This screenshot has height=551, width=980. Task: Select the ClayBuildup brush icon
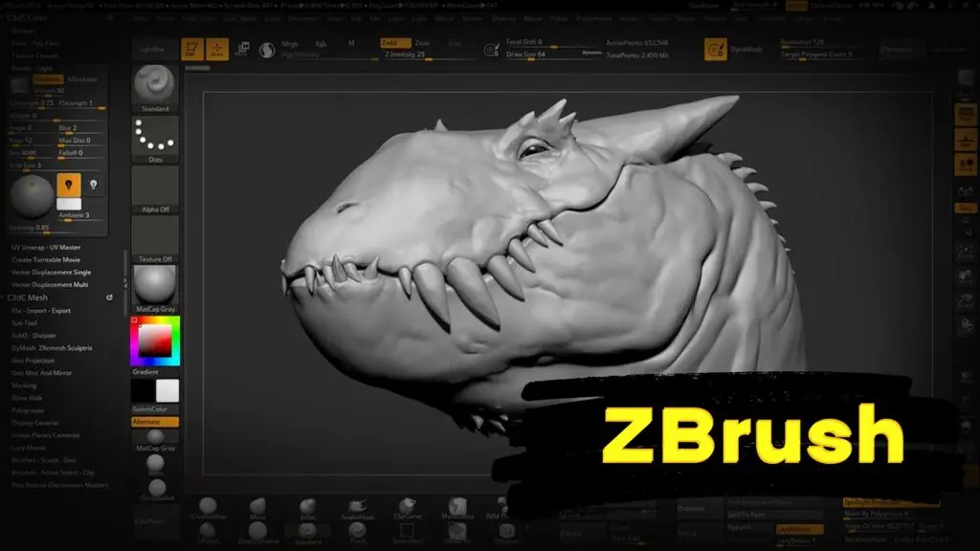coord(208,509)
